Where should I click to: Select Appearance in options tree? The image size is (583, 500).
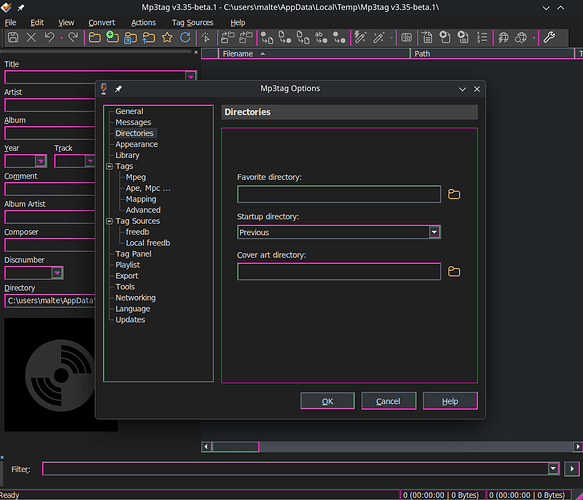coord(136,144)
